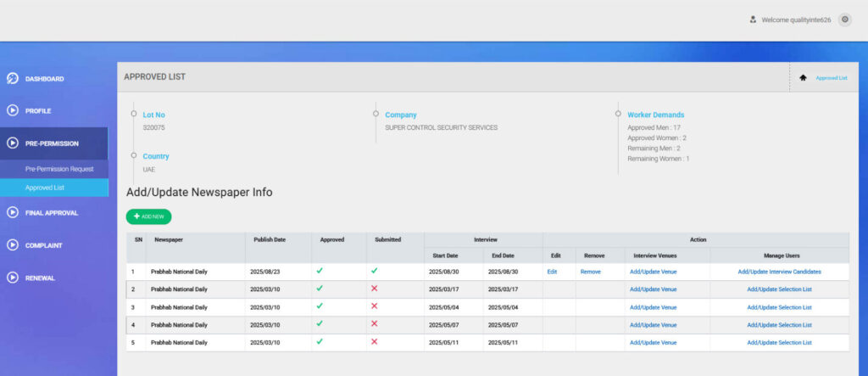Click the red X submitted mark in row 2
Image resolution: width=868 pixels, height=376 pixels.
[x=374, y=289]
